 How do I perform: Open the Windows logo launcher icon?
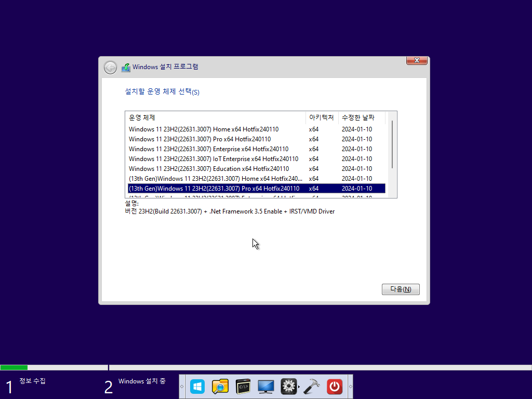coord(197,387)
